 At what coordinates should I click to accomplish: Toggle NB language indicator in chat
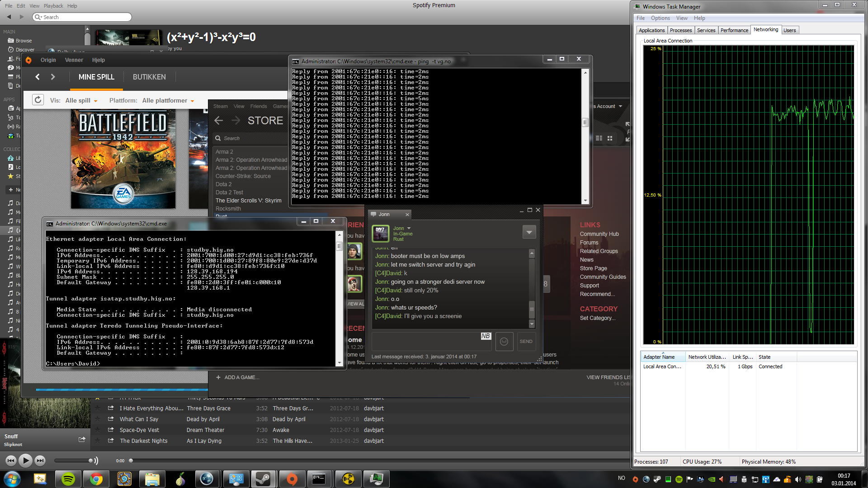[x=486, y=336]
